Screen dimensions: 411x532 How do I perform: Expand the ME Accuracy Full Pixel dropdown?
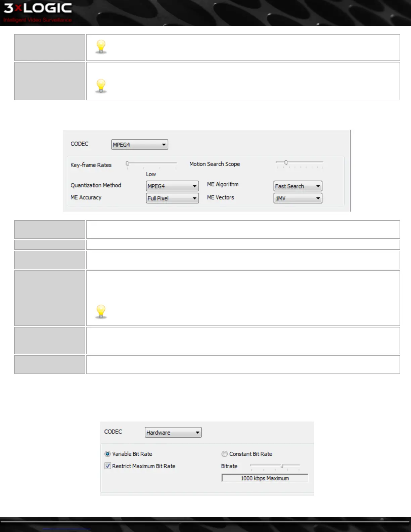[x=172, y=198]
